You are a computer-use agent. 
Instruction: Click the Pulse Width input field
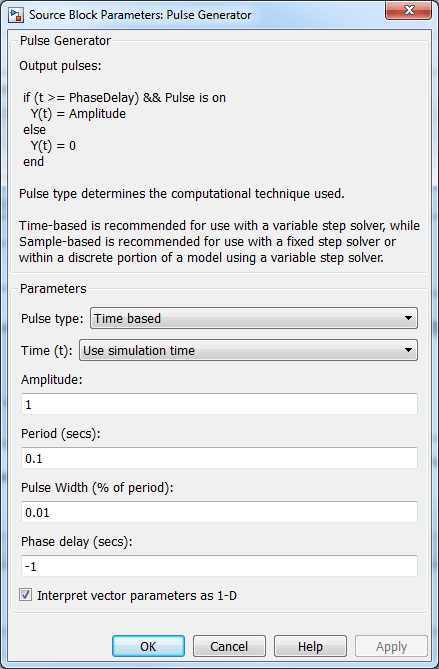219,512
